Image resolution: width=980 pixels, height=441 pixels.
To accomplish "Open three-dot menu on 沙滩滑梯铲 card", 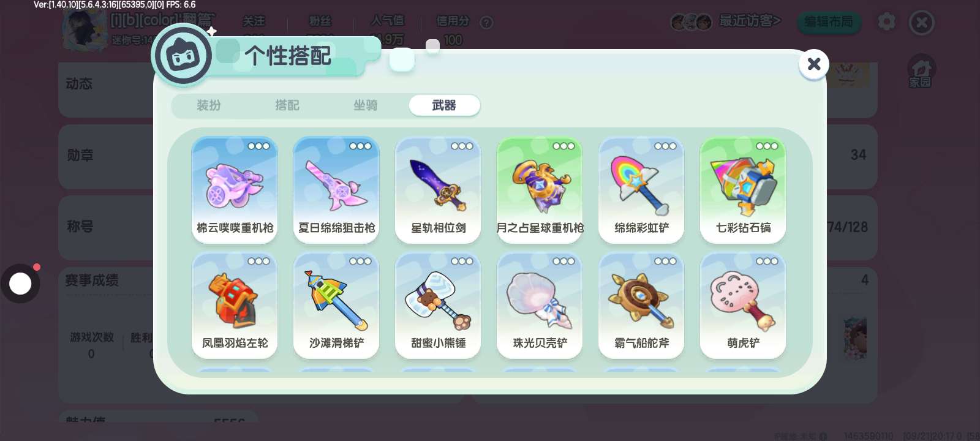I will pos(360,261).
